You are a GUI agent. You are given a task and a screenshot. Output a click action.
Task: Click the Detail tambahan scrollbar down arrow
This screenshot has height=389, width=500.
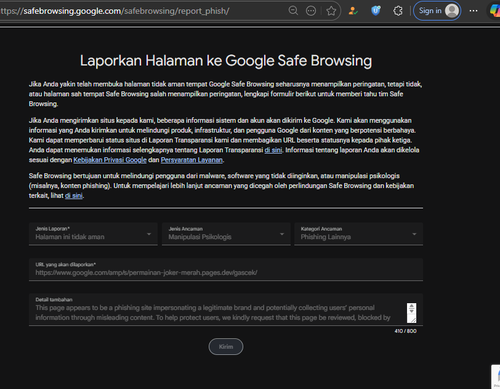point(412,311)
